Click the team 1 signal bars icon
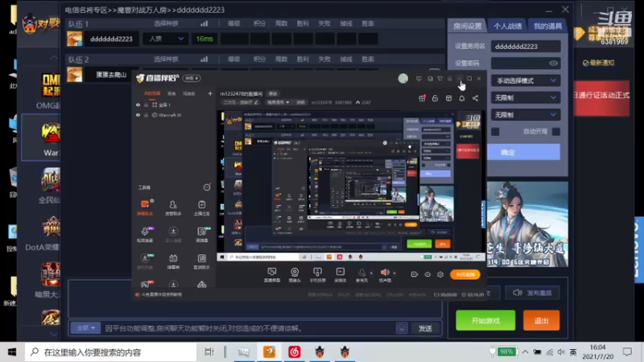The image size is (644, 362). tap(204, 24)
